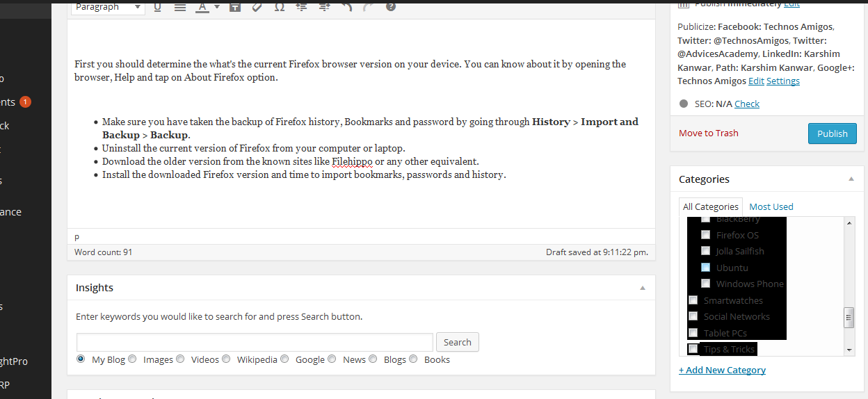Click the Clear formatting eraser icon
The height and width of the screenshot is (399, 868).
pyautogui.click(x=257, y=7)
